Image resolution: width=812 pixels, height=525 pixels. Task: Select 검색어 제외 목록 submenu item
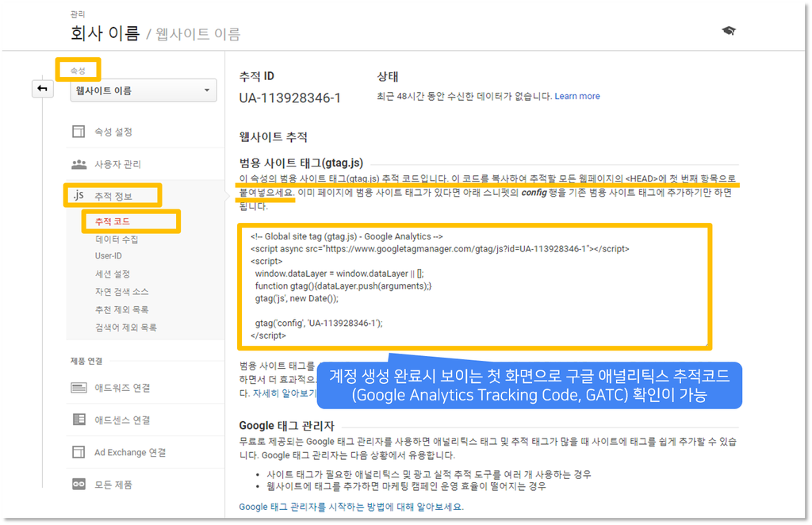(x=126, y=328)
